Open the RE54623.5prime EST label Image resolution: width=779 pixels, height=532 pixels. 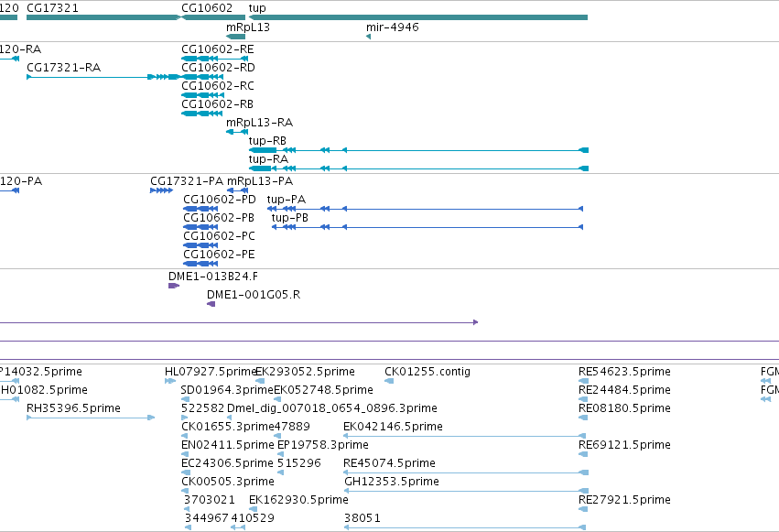click(624, 372)
